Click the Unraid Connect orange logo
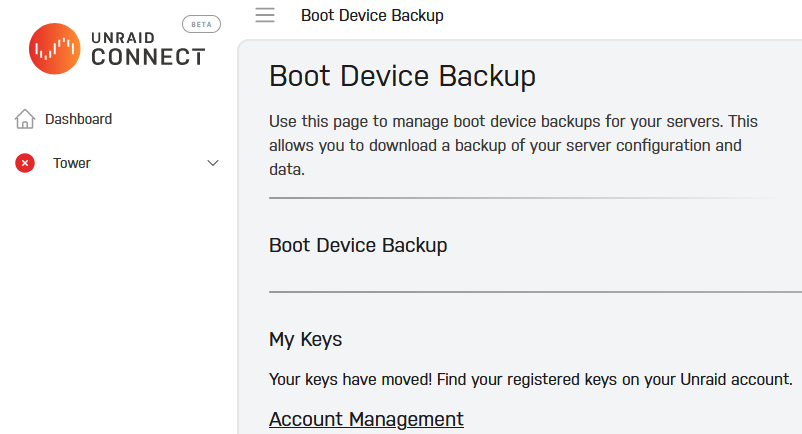This screenshot has width=802, height=434. point(55,49)
